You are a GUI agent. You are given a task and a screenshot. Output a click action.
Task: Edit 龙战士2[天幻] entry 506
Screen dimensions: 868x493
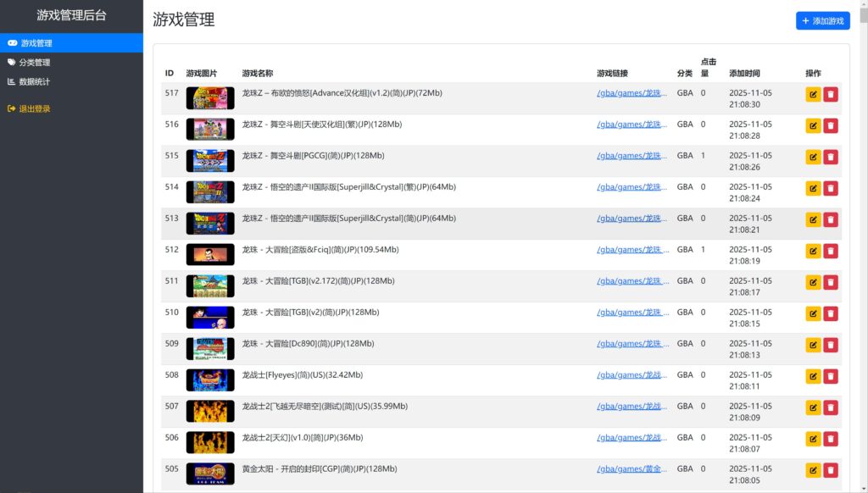(x=813, y=439)
